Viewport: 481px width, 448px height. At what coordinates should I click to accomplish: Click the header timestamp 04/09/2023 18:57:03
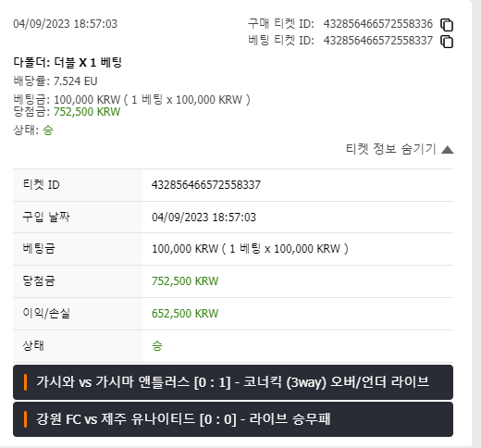click(65, 24)
